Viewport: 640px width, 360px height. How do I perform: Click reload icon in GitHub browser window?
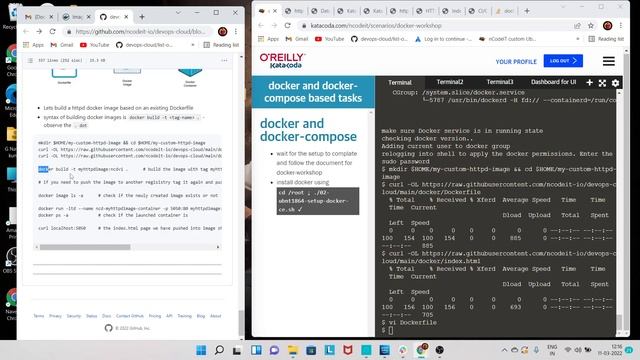52,31
